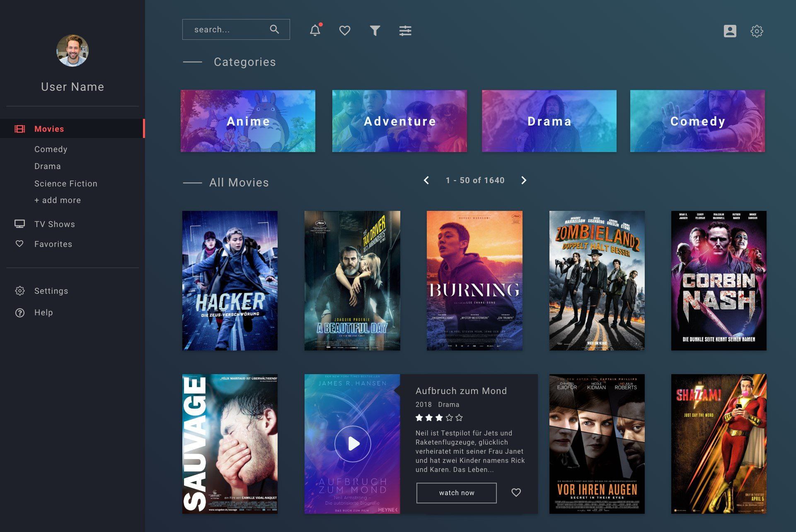This screenshot has height=532, width=796.
Task: Set rating to first star
Action: pos(419,418)
